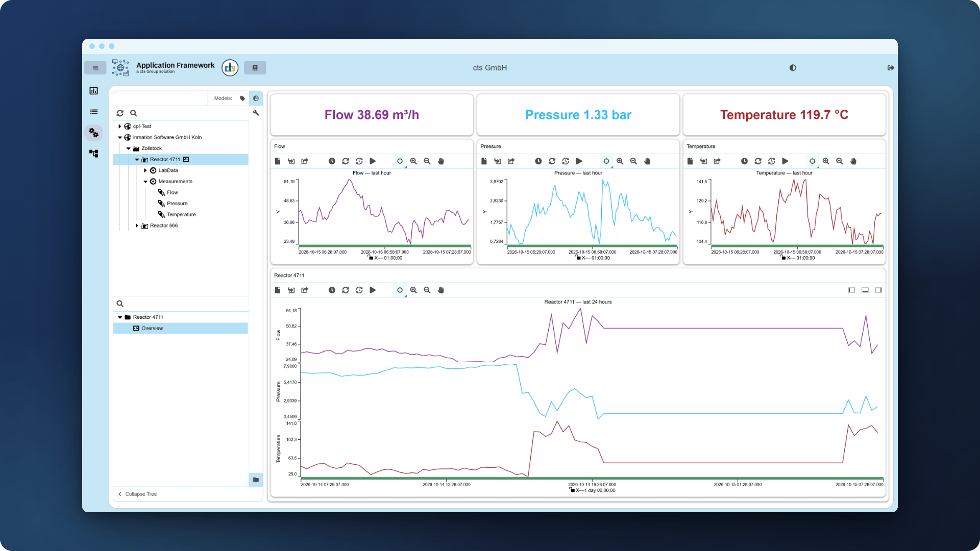Start live playback on Flow chart
The width and height of the screenshot is (980, 551).
(x=373, y=161)
